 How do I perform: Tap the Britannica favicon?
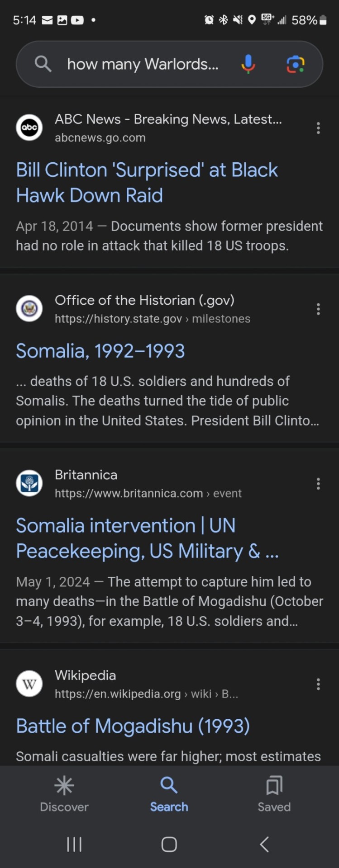coord(29,483)
